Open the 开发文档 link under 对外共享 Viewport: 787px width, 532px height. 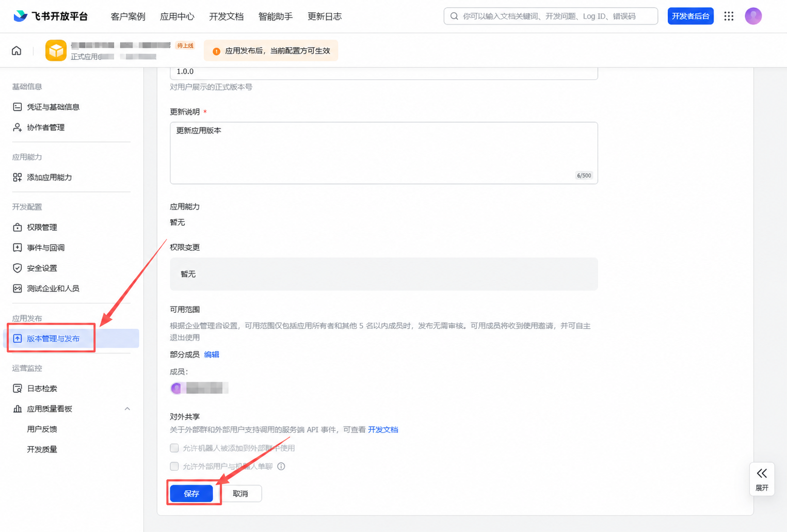tap(383, 429)
